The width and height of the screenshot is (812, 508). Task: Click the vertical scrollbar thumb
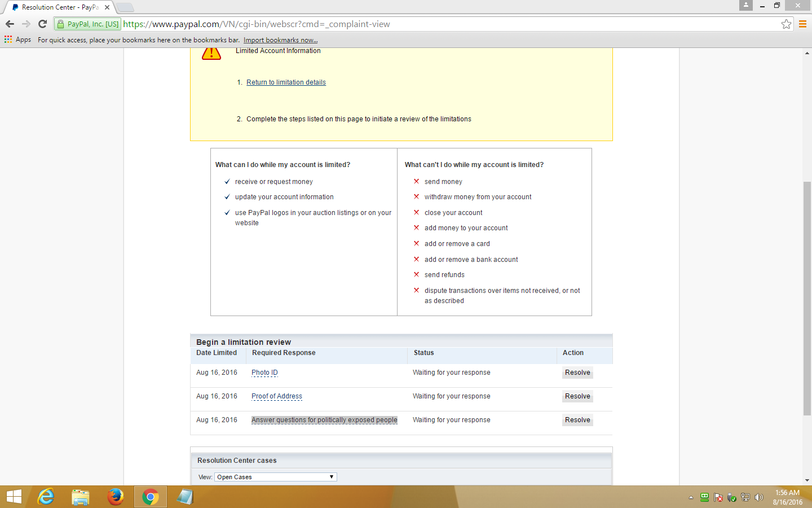click(x=807, y=299)
